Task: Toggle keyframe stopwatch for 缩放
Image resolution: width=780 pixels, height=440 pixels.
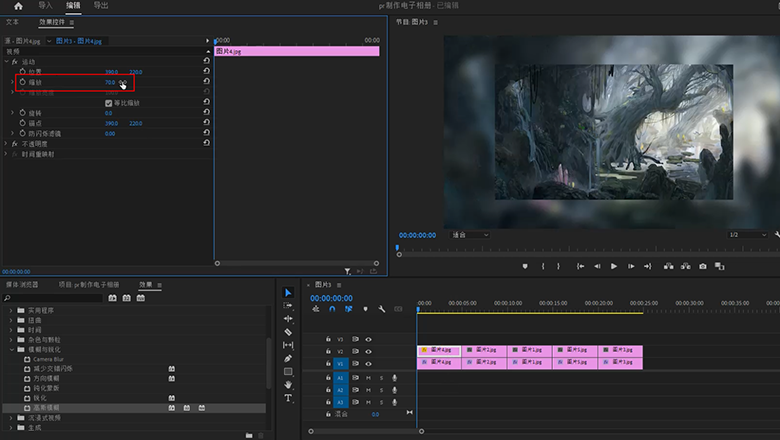Action: pyautogui.click(x=22, y=82)
